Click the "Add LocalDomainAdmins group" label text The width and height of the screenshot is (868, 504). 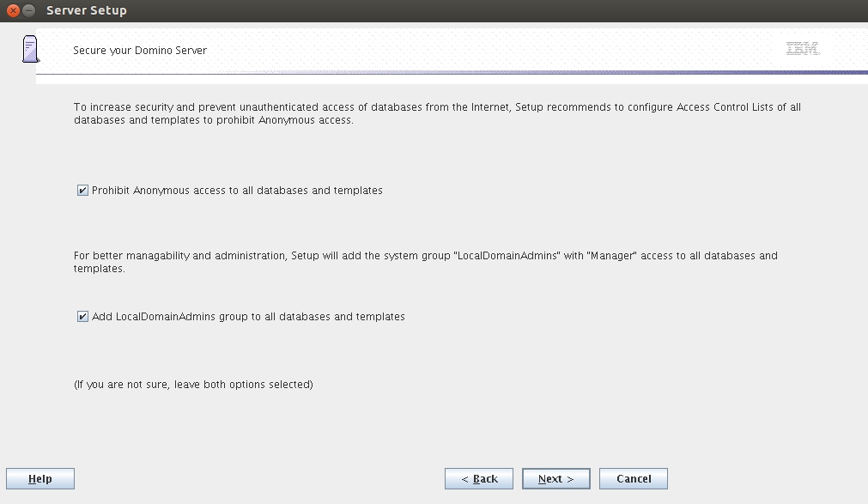[248, 317]
